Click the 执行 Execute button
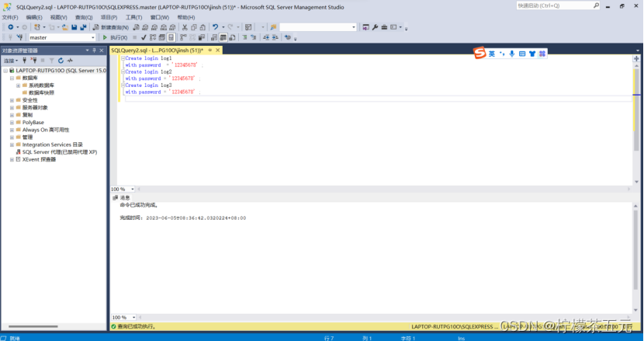This screenshot has height=341, width=644. pos(115,37)
